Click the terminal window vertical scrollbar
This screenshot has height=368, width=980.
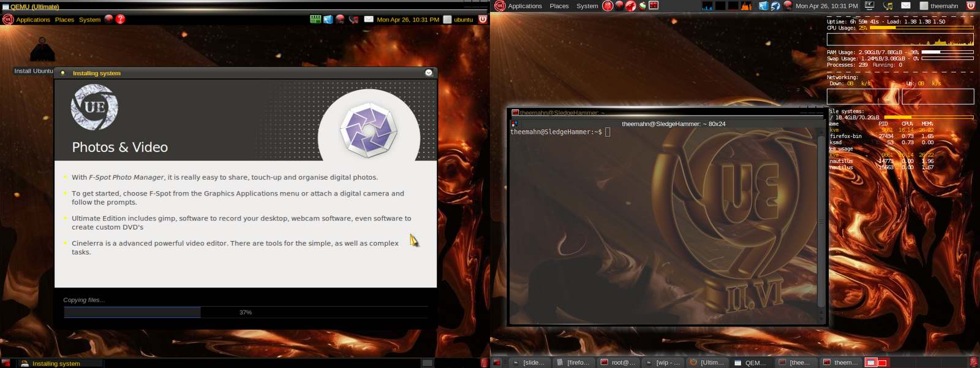pos(821,221)
